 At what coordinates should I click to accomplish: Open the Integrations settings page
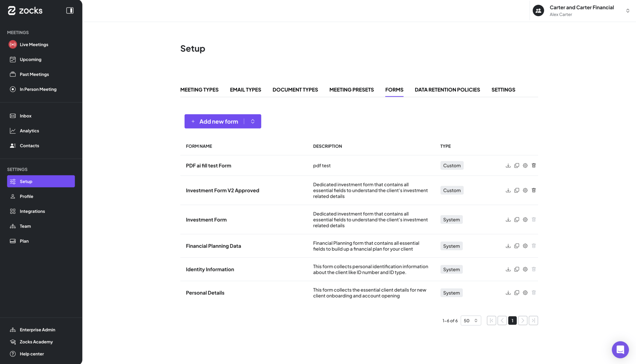[x=32, y=211]
